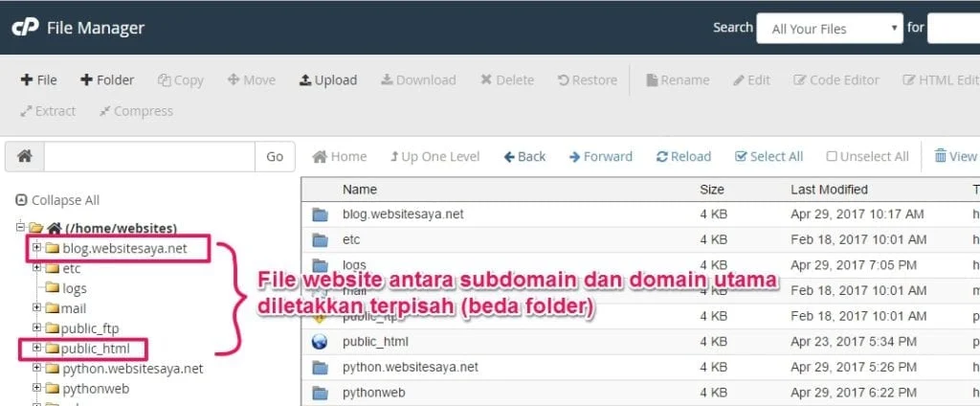980x406 pixels.
Task: Go up one level in directory
Action: pyautogui.click(x=434, y=156)
